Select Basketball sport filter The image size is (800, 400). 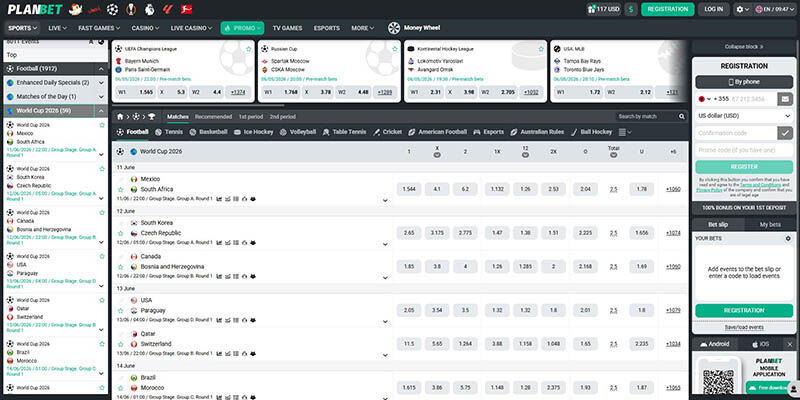click(x=208, y=132)
